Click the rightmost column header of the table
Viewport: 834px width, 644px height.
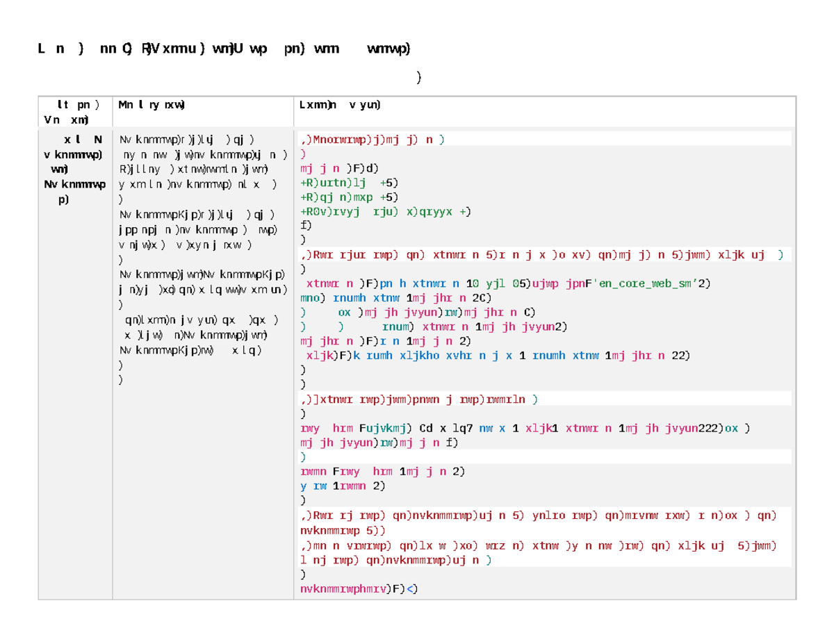(x=341, y=104)
